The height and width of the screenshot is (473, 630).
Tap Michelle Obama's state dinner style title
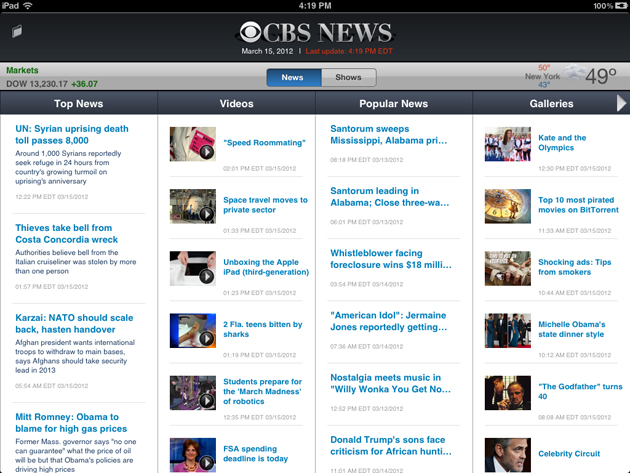572,329
